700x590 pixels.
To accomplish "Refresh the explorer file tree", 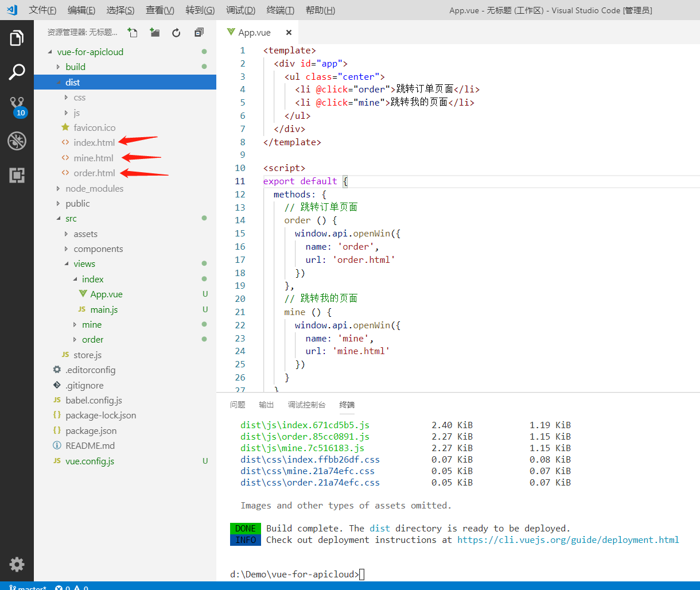I will click(x=177, y=33).
